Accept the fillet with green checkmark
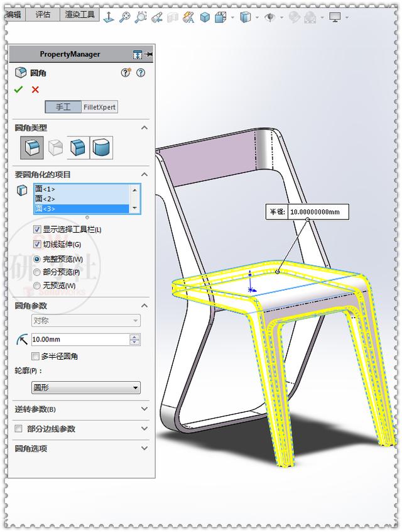402x532 pixels. [x=18, y=89]
